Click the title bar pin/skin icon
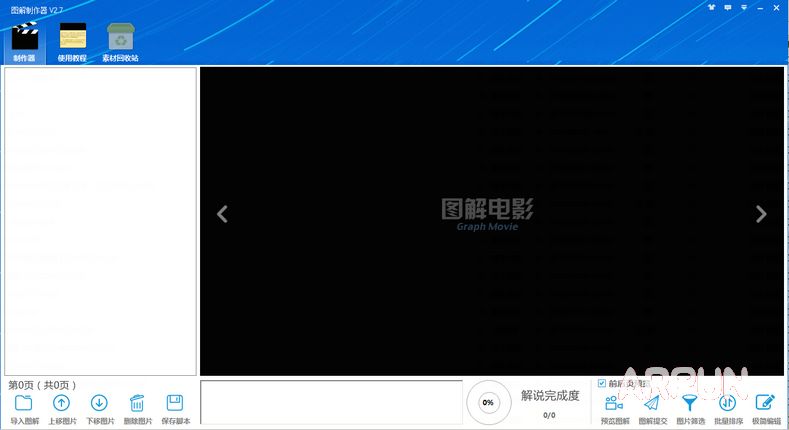This screenshot has height=430, width=789. (x=711, y=8)
